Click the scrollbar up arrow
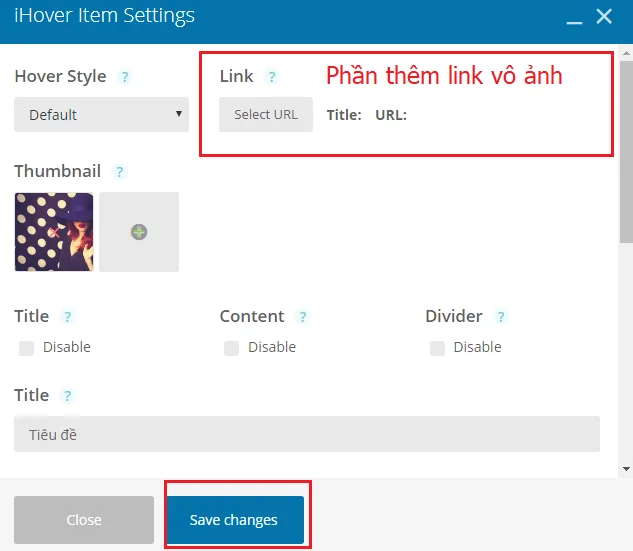This screenshot has width=633, height=551. (627, 53)
